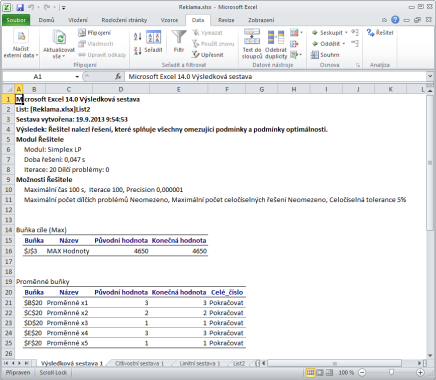Switch to the Zobrazení ribbon tab

(x=261, y=20)
